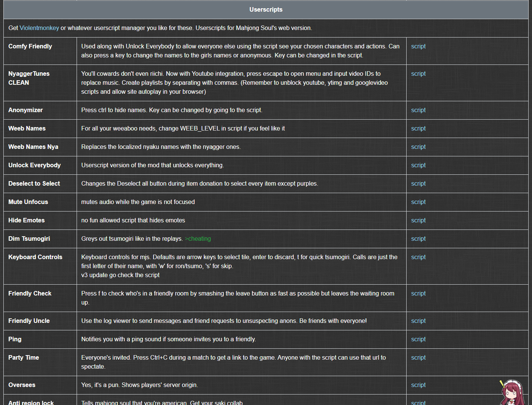Open the Weeb Names Nya script link
Image resolution: width=532 pixels, height=405 pixels.
click(x=418, y=147)
